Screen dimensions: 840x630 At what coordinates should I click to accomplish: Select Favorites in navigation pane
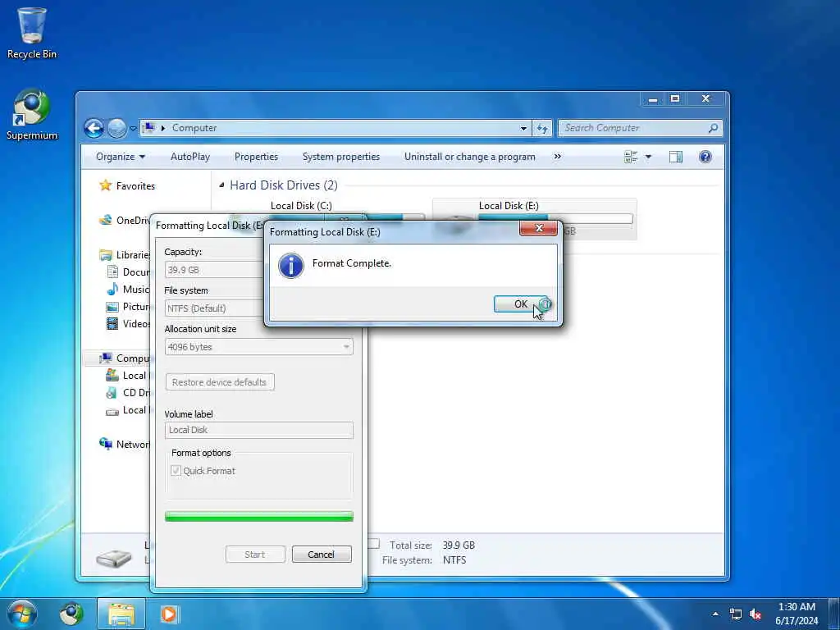point(127,186)
